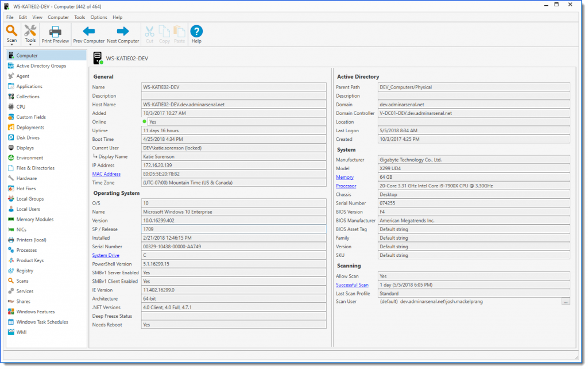588x369 pixels.
Task: Expand the Scan button dropdown arrow
Action: tap(11, 45)
